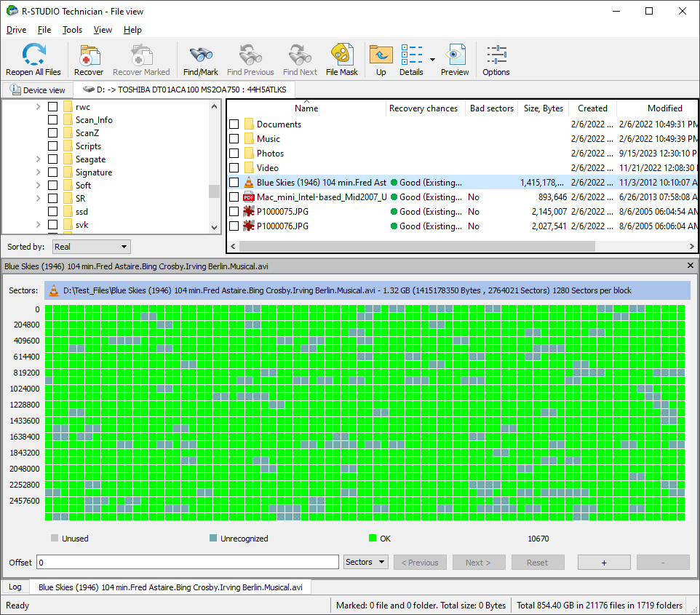Mark the P1000076.JPG checkbox
Screen dimensions: 700x615
[x=234, y=226]
